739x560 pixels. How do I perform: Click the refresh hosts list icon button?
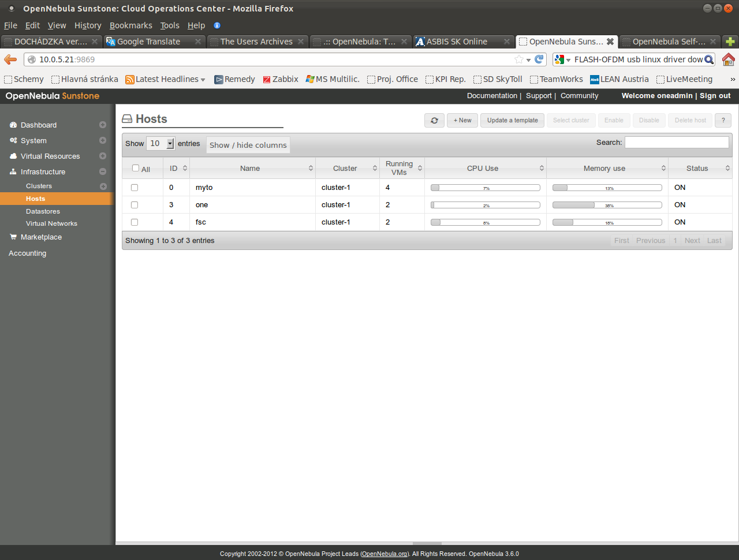click(x=434, y=120)
